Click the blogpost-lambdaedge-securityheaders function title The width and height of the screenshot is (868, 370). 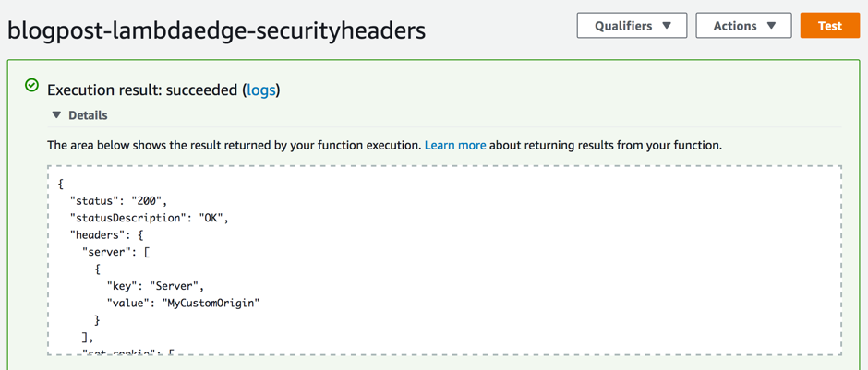tap(216, 31)
